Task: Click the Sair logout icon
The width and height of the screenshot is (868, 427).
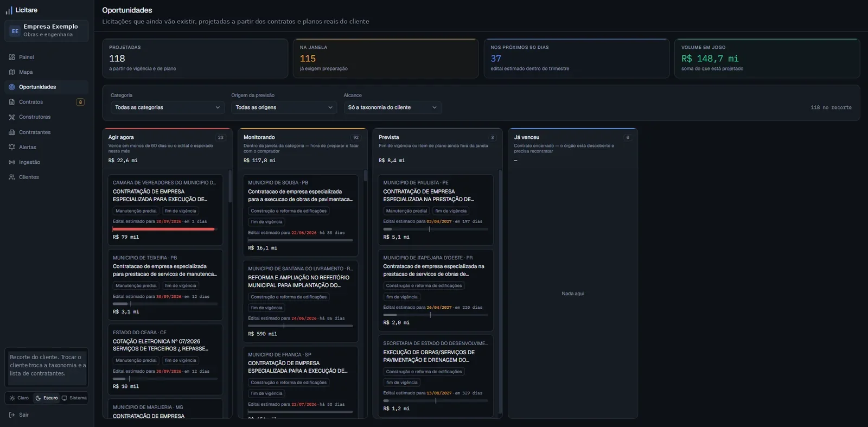Action: coord(12,415)
